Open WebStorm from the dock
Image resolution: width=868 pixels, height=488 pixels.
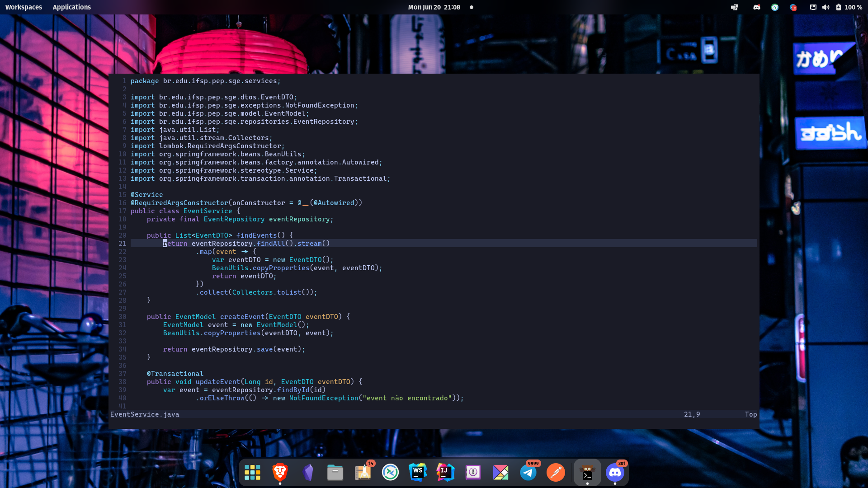(x=418, y=472)
